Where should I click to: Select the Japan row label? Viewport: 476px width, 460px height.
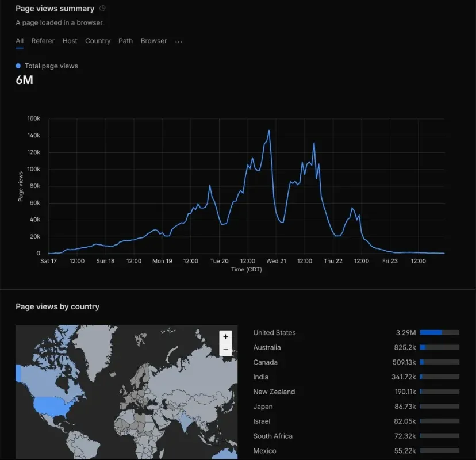point(263,407)
